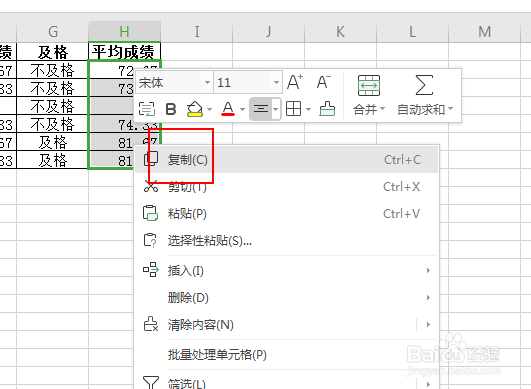The width and height of the screenshot is (531, 389).
Task: Choose 剪切(T) from context menu
Action: pyautogui.click(x=286, y=187)
